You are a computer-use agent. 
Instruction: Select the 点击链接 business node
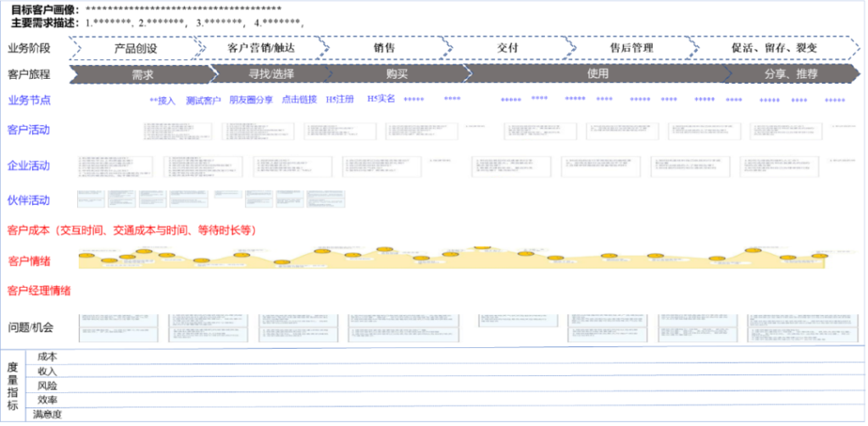pos(299,100)
